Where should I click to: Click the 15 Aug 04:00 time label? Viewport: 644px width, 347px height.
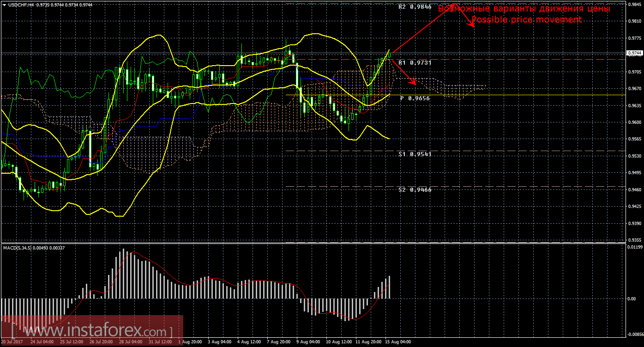coord(398,342)
